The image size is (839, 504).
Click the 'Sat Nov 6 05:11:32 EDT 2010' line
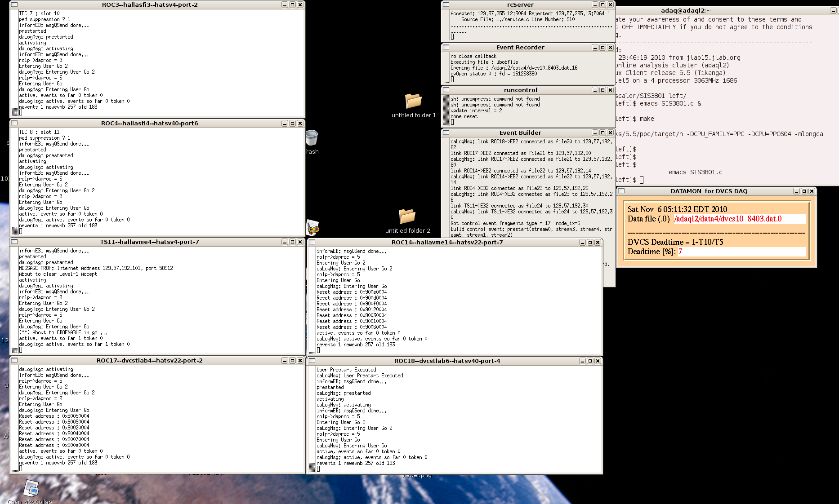click(x=677, y=209)
